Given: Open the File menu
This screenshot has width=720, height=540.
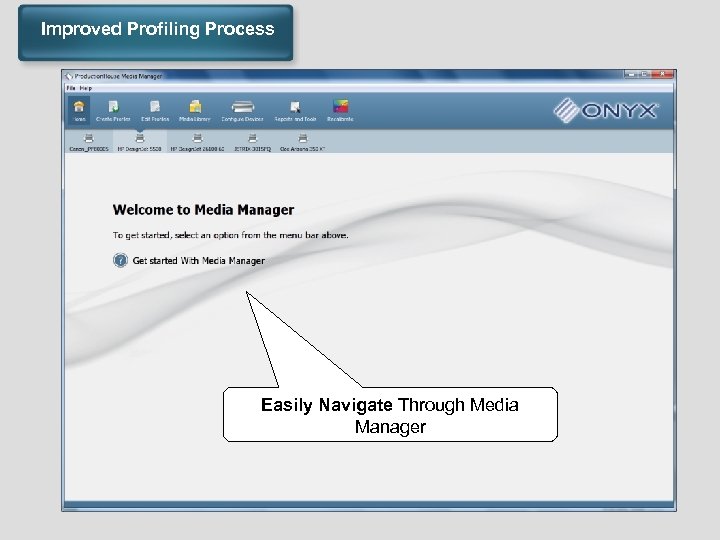Looking at the screenshot, I should 71,88.
